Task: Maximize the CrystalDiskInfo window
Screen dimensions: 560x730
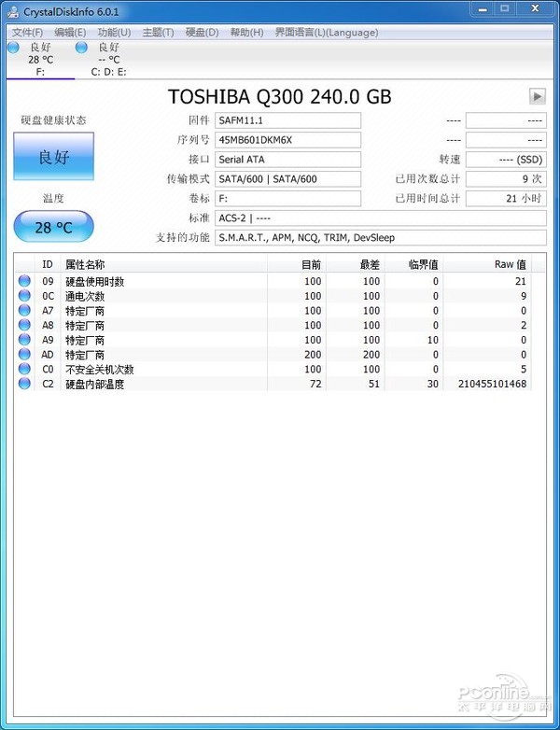Action: point(505,8)
